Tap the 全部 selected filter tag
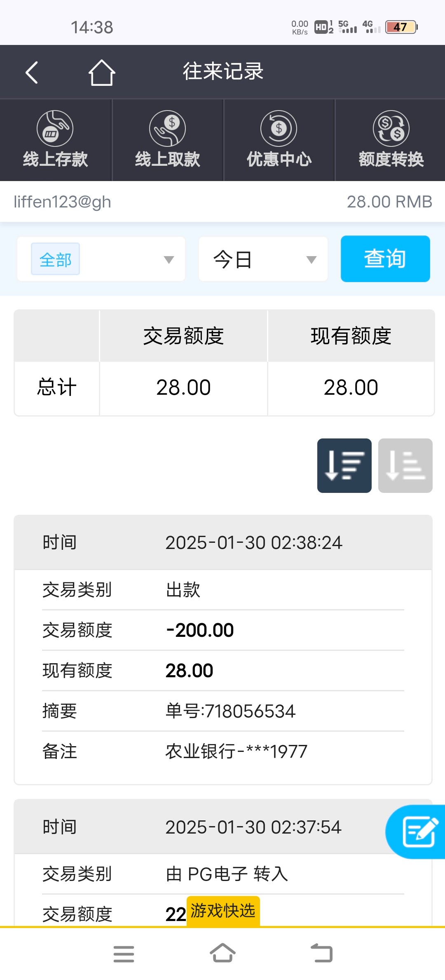The image size is (445, 980). tap(55, 259)
